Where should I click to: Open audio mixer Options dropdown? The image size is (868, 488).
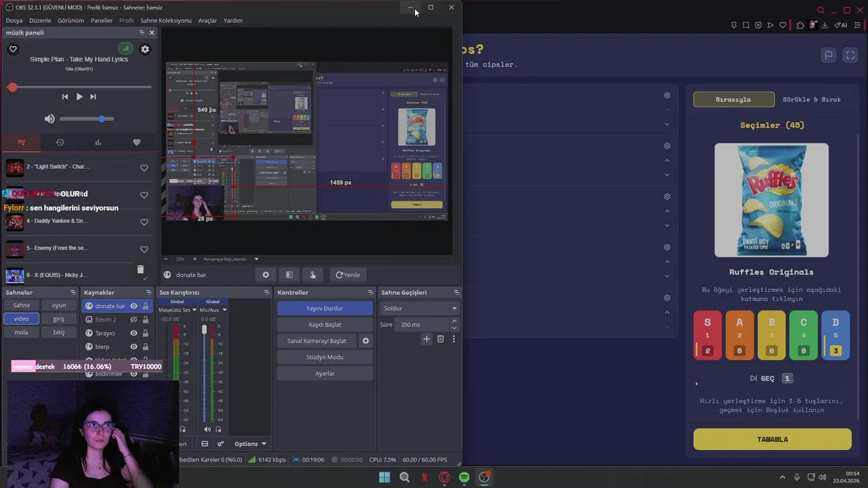click(250, 444)
